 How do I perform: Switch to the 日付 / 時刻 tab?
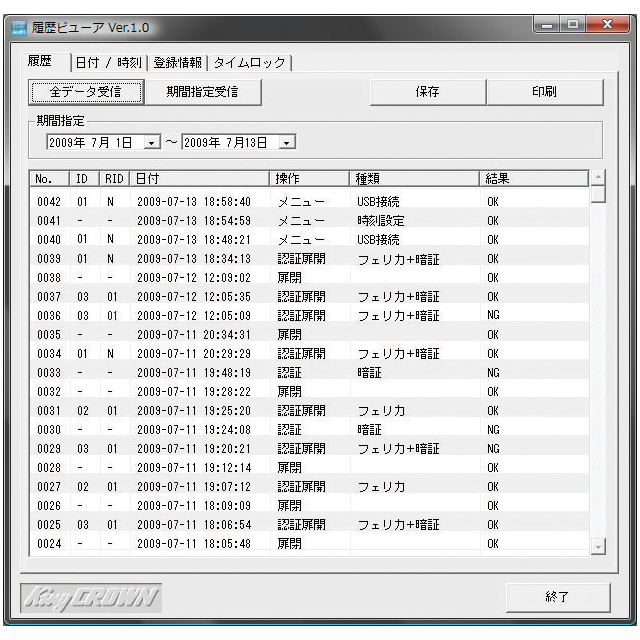pos(110,62)
